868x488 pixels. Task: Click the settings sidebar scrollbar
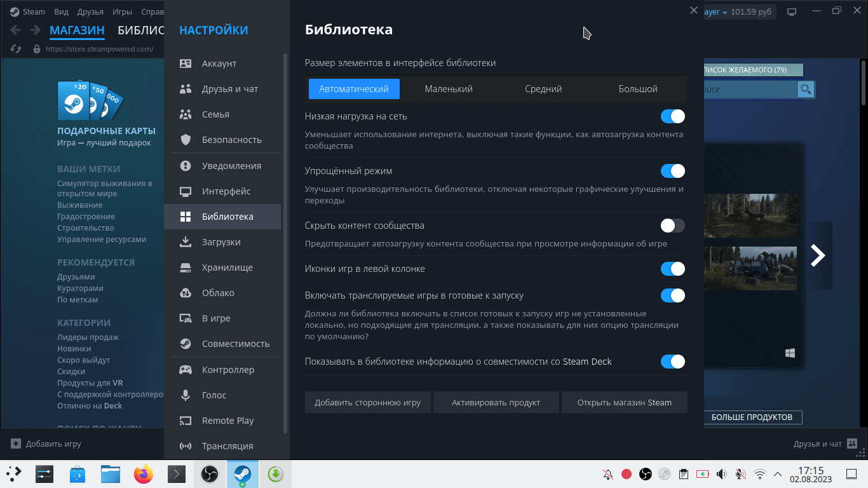click(285, 243)
